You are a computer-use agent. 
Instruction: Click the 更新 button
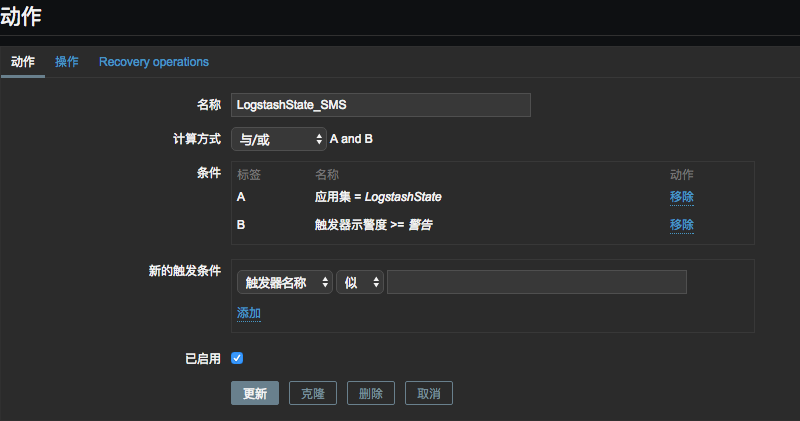(255, 393)
